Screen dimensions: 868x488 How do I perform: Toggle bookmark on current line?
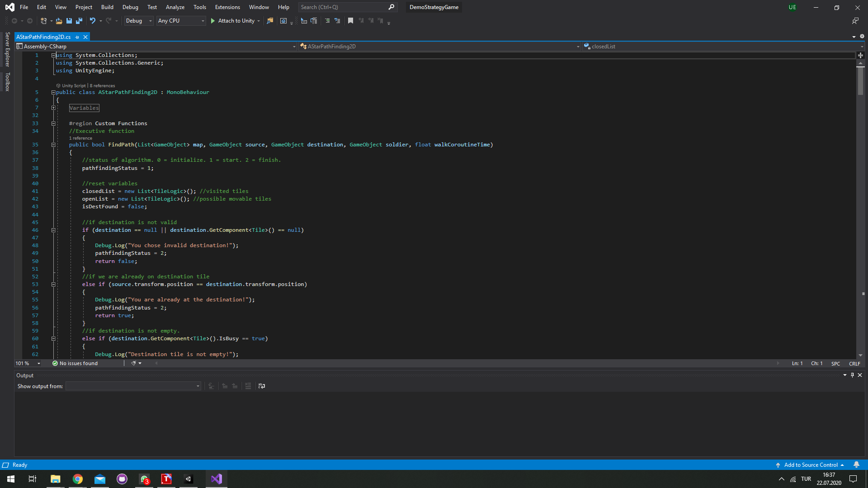(x=350, y=21)
